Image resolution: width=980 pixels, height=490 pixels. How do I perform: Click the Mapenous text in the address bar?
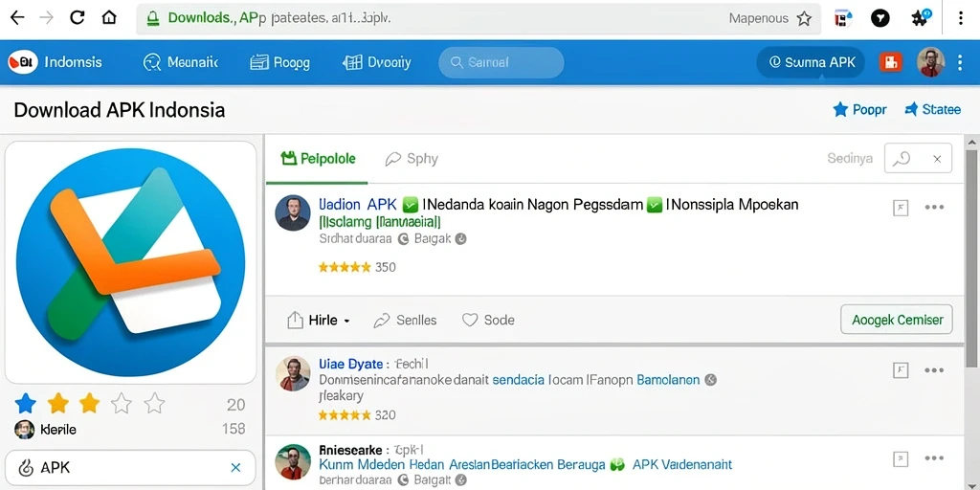click(x=758, y=19)
